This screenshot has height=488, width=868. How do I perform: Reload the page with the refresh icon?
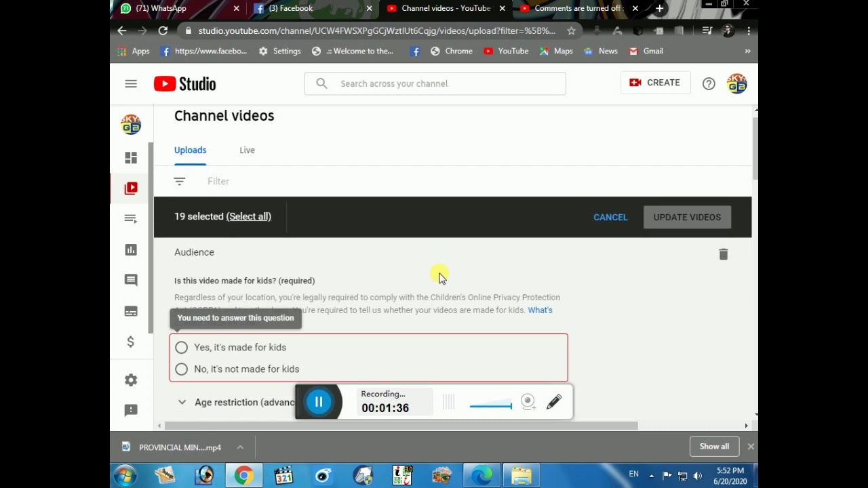pos(163,30)
